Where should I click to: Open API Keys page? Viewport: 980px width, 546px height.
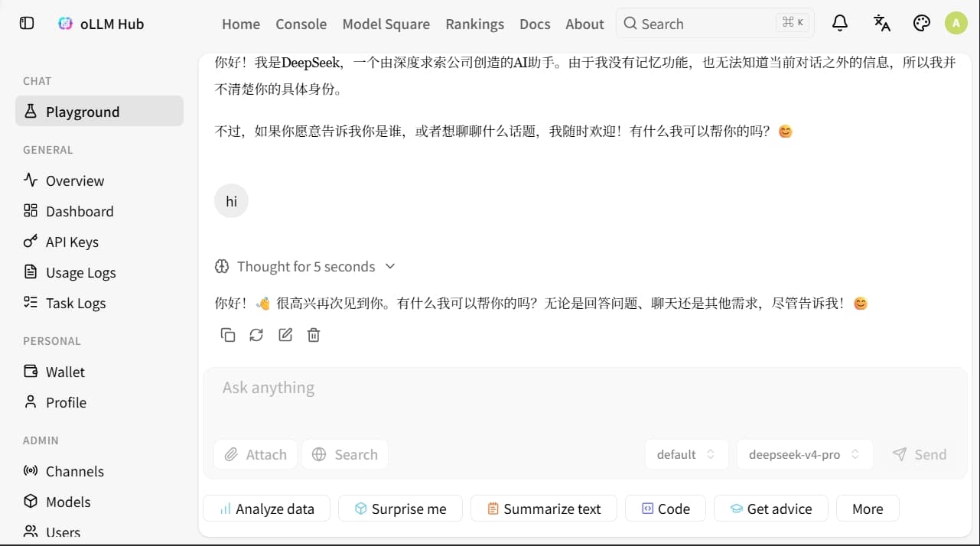(x=99, y=242)
